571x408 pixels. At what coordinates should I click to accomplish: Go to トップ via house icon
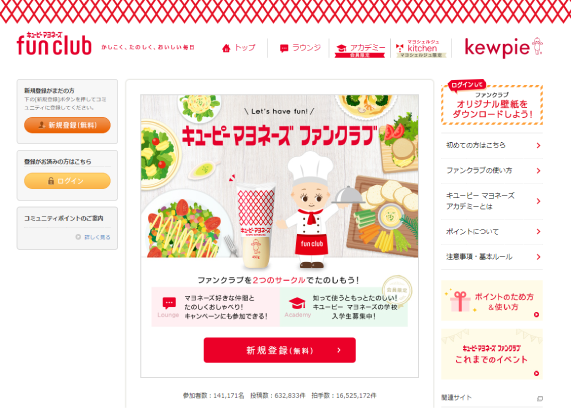click(239, 48)
